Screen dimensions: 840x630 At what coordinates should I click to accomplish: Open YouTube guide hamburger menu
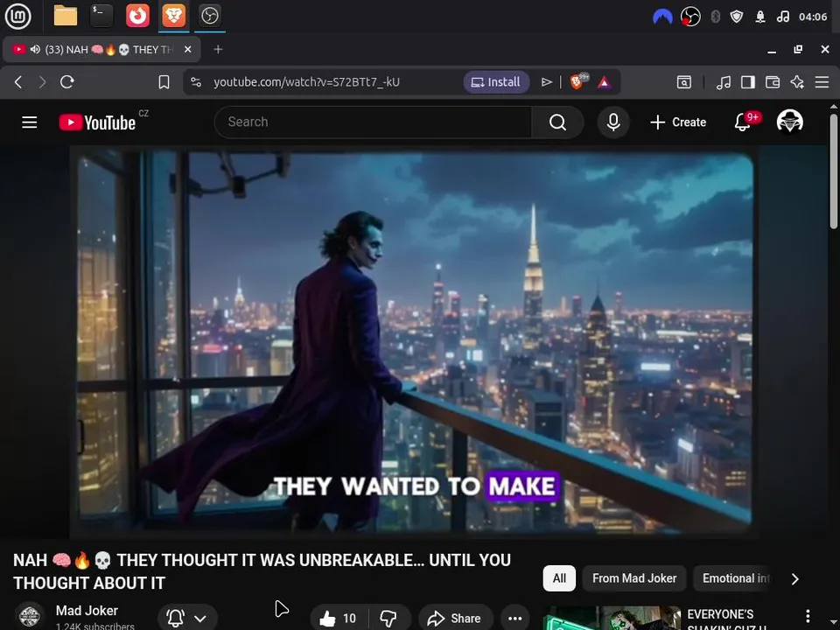point(30,122)
